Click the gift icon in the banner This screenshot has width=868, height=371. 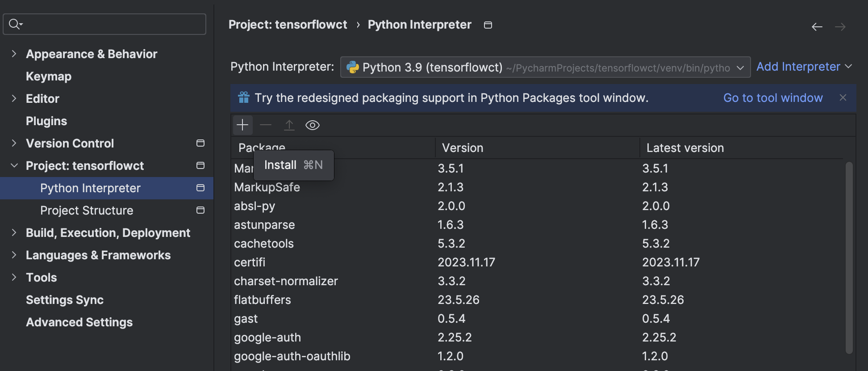tap(244, 97)
